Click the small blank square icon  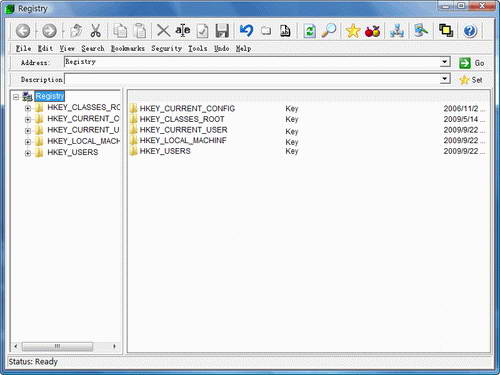[266, 31]
